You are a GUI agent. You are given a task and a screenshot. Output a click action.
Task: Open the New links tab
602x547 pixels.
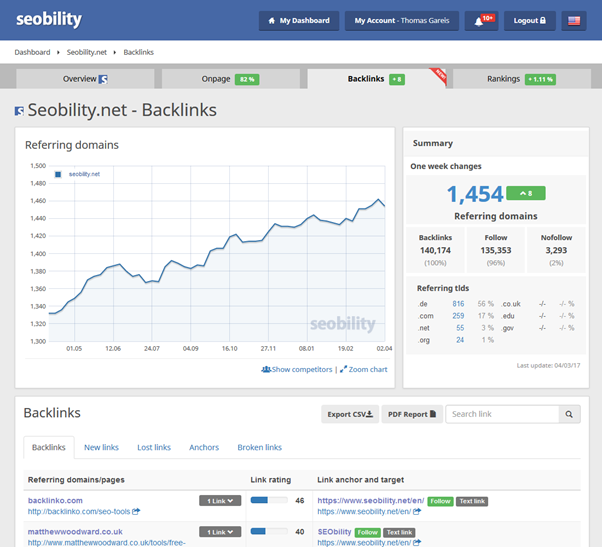coord(101,448)
